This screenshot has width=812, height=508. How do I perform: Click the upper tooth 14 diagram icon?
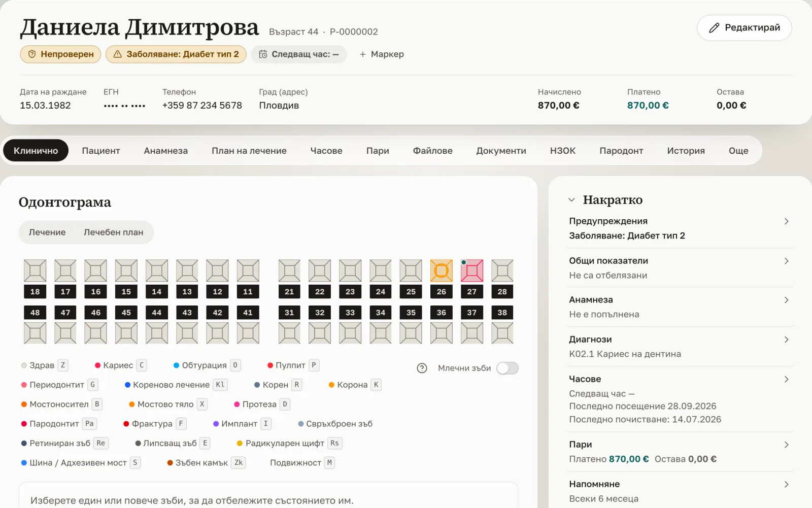(x=157, y=270)
